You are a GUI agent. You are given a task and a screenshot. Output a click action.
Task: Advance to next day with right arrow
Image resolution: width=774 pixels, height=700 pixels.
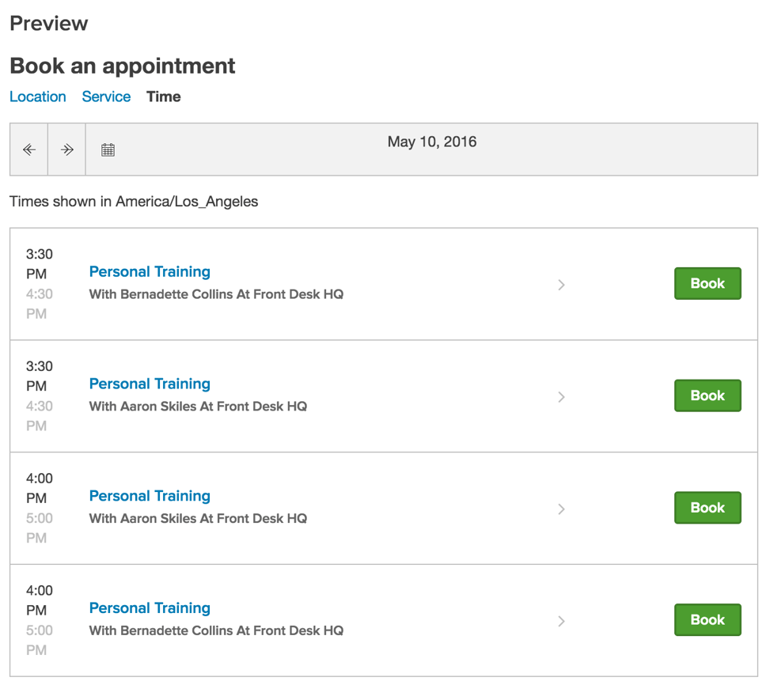pyautogui.click(x=66, y=149)
